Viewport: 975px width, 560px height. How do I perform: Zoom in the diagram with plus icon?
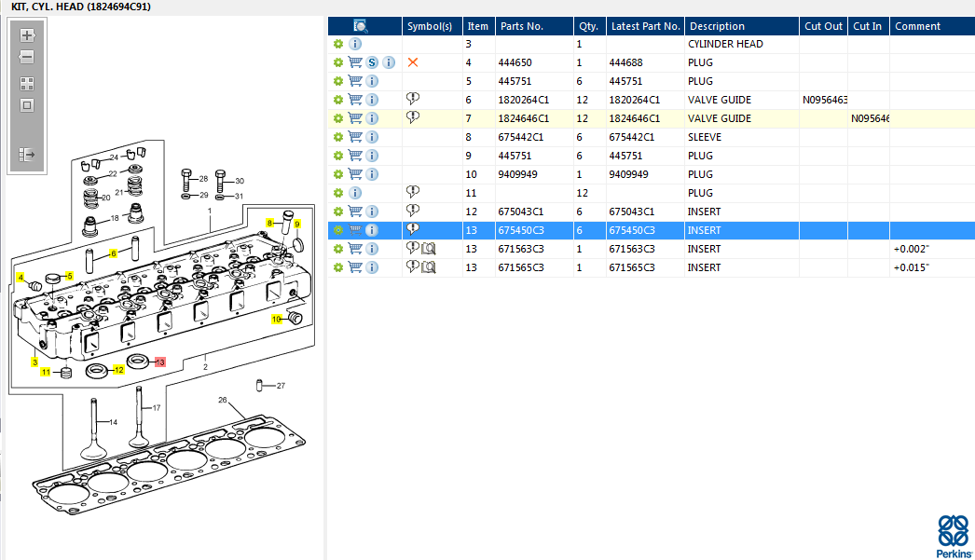point(27,35)
